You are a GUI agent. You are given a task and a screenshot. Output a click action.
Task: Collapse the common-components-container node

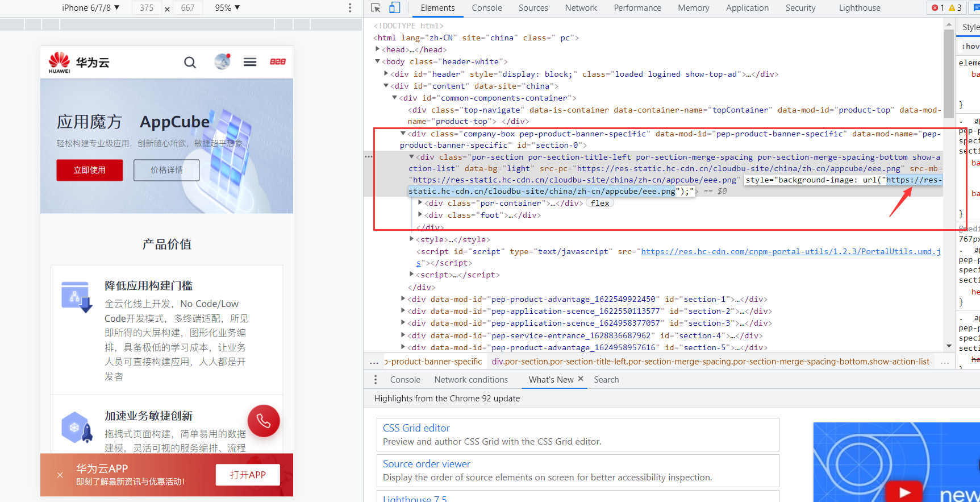395,98
